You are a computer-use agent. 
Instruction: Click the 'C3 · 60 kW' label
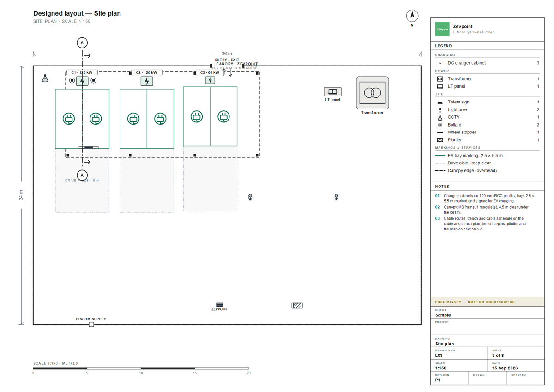210,72
